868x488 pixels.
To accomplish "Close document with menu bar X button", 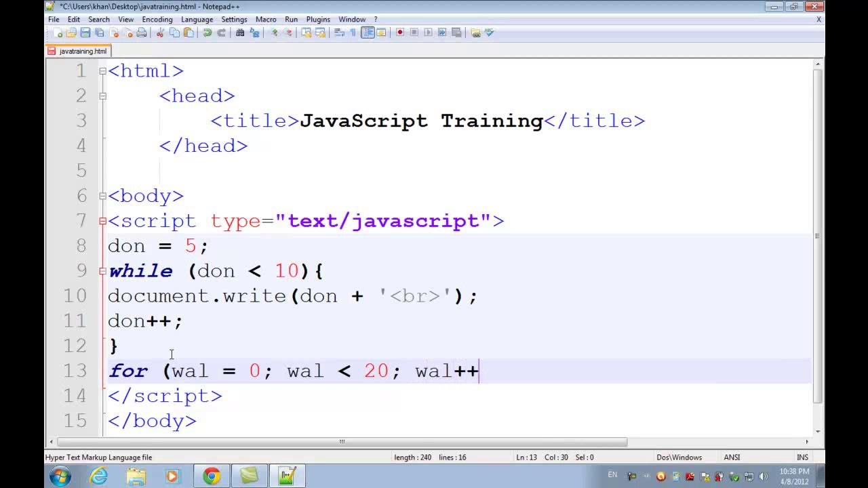I will 818,20.
